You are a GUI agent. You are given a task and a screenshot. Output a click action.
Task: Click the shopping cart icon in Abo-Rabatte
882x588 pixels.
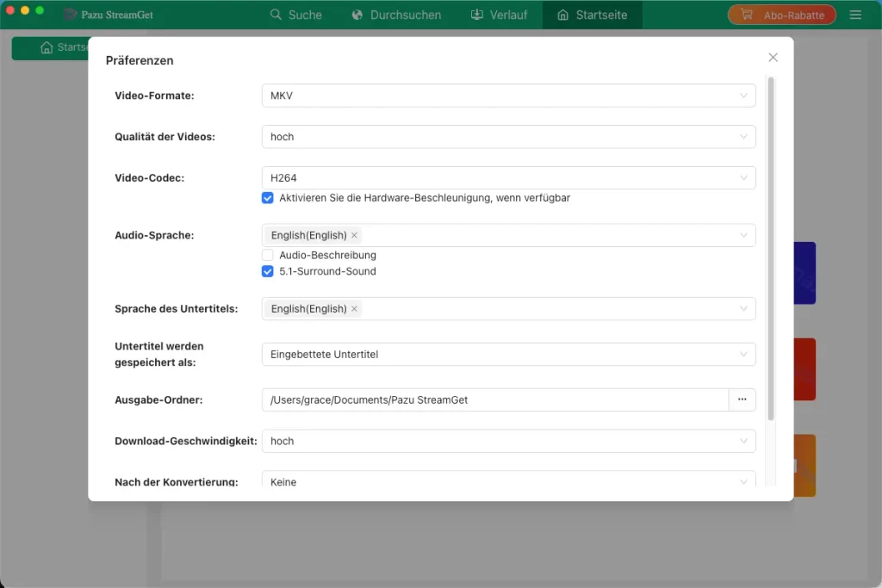tap(747, 15)
